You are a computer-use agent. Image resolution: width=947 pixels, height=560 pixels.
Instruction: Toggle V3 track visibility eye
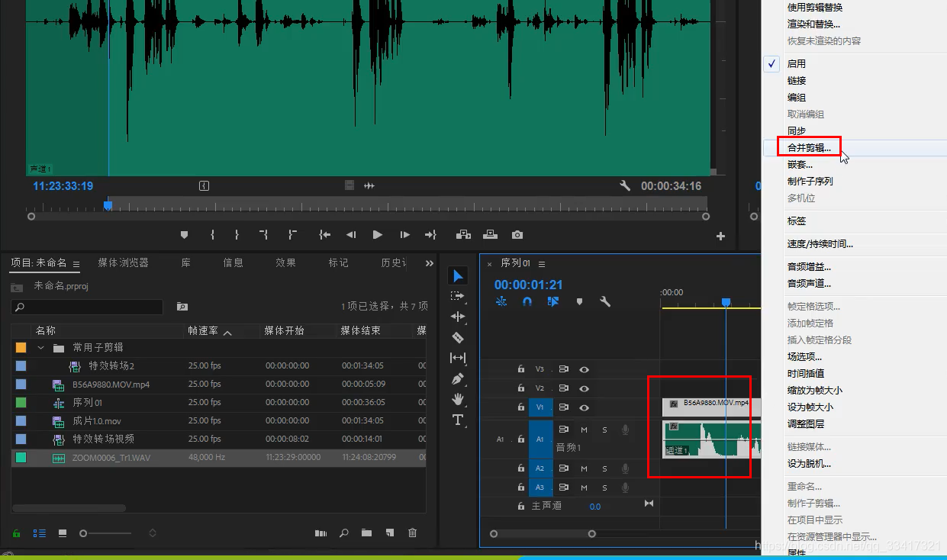[x=584, y=369]
